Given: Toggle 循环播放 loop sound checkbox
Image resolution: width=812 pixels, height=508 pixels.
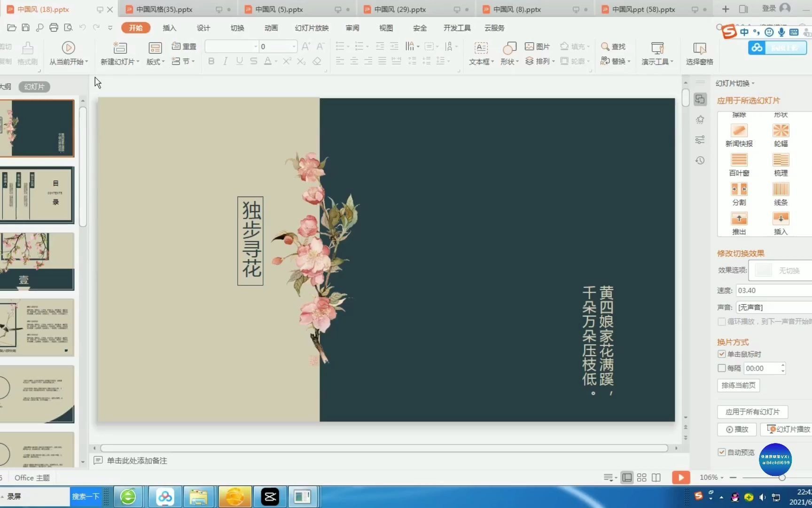Looking at the screenshot, I should 722,321.
